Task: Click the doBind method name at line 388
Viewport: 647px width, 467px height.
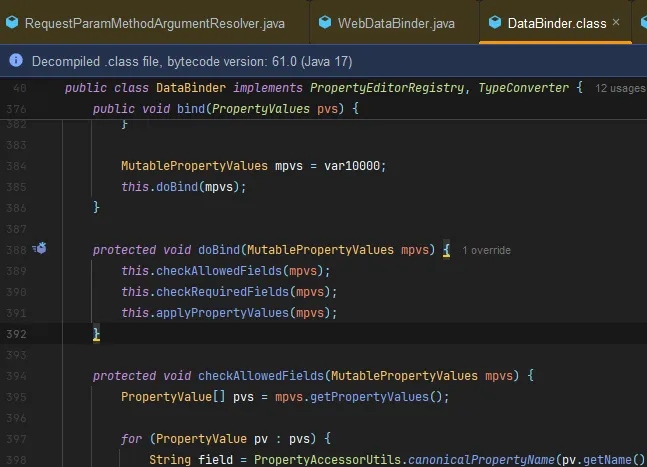Action: pos(219,250)
